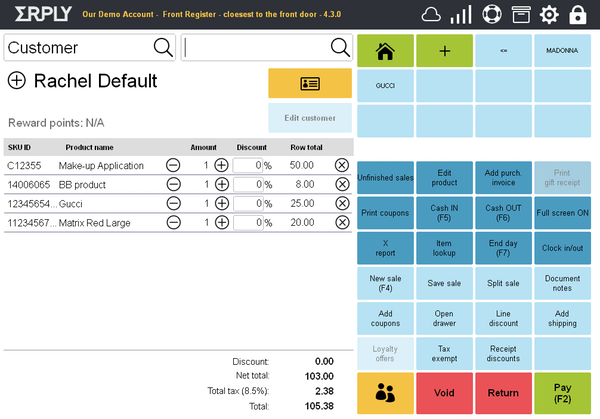The image size is (600, 419).
Task: Decrease the amount of Make-up Application
Action: (x=173, y=165)
